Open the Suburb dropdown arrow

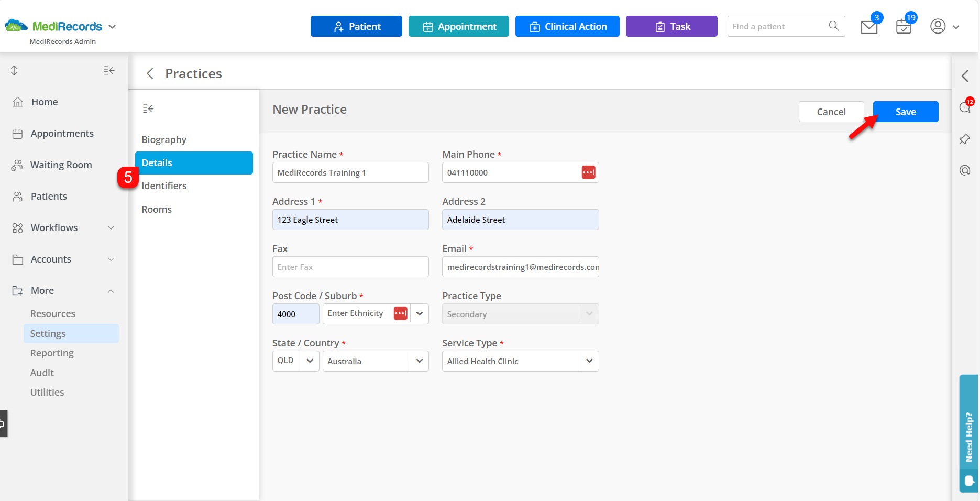[420, 313]
